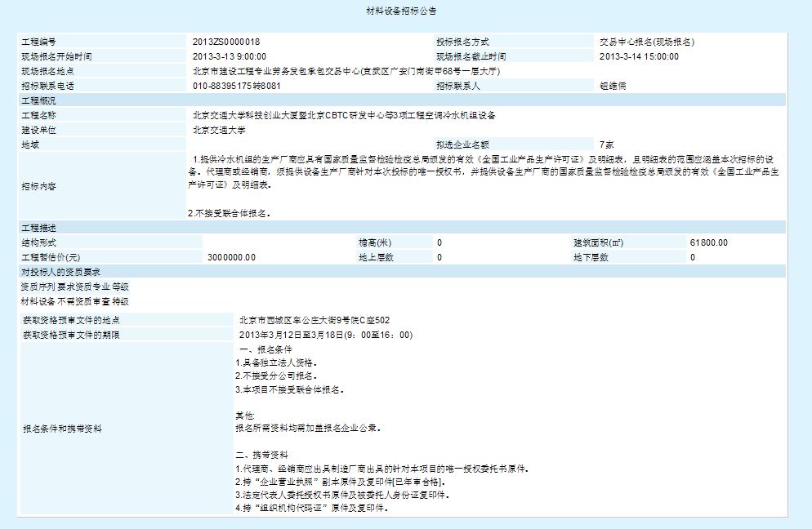Click the 资质序列 要求资质专业 等级 header row
The width and height of the screenshot is (812, 529).
(74, 287)
